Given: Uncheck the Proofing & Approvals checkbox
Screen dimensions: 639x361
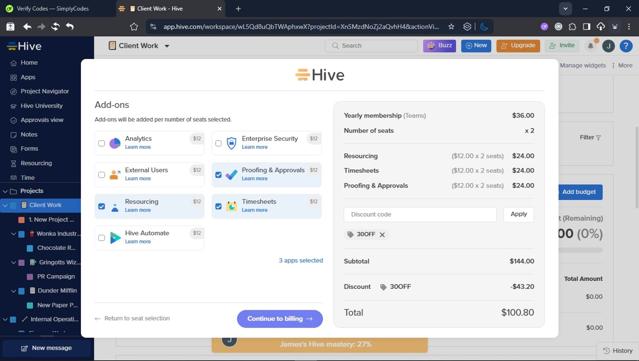Looking at the screenshot, I should 218,175.
